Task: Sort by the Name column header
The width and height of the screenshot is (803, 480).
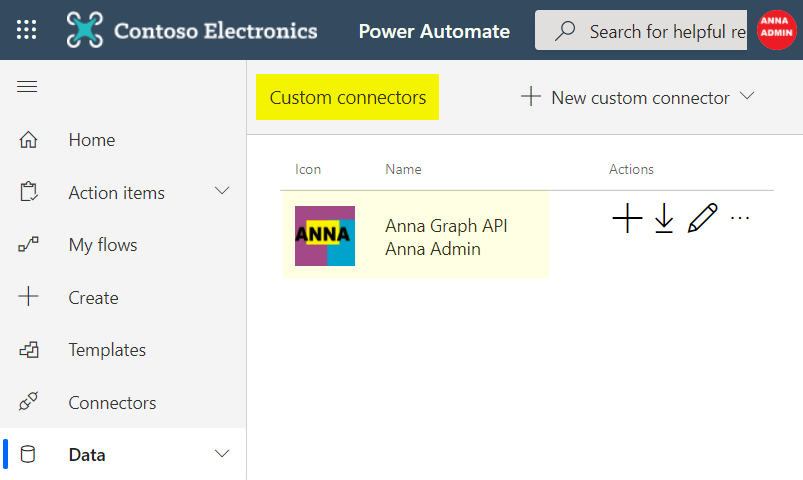Action: (x=403, y=169)
